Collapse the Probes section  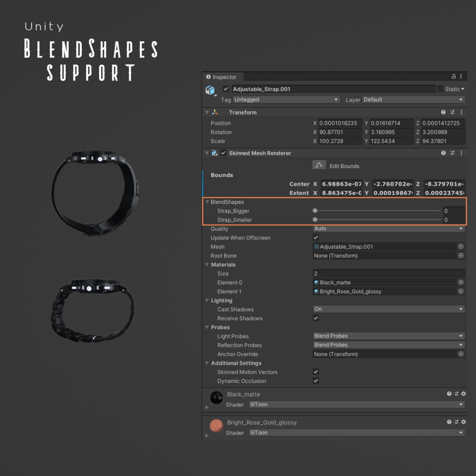click(x=207, y=327)
